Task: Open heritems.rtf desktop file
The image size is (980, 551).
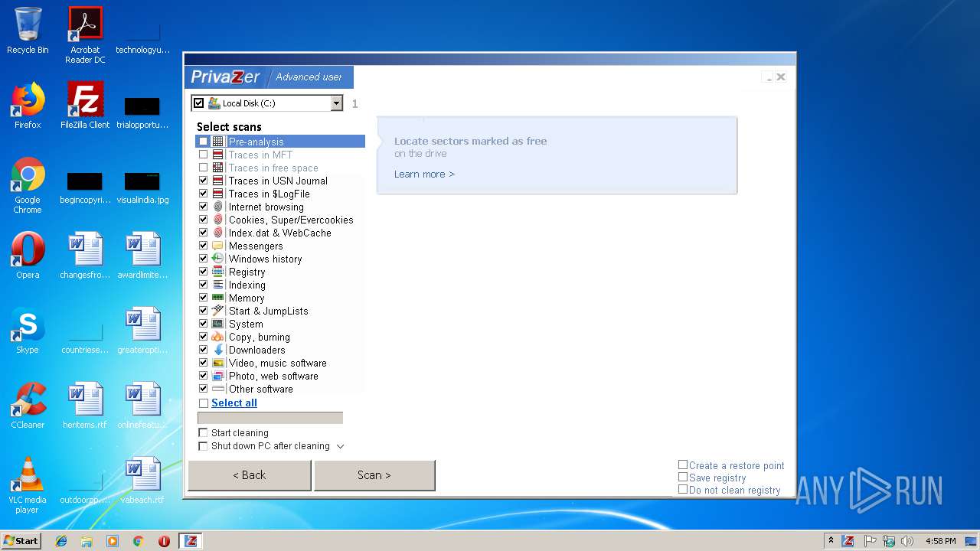Action: (x=85, y=406)
